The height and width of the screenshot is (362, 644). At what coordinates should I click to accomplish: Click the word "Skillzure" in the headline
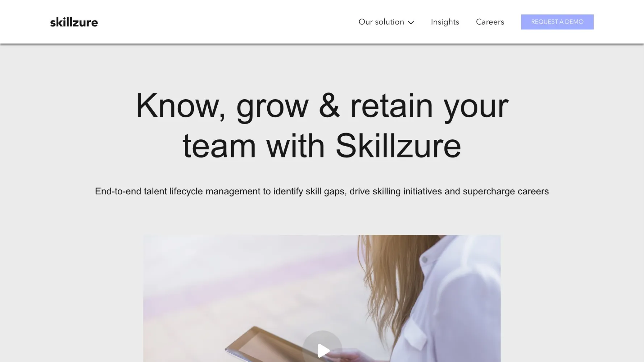(x=398, y=146)
